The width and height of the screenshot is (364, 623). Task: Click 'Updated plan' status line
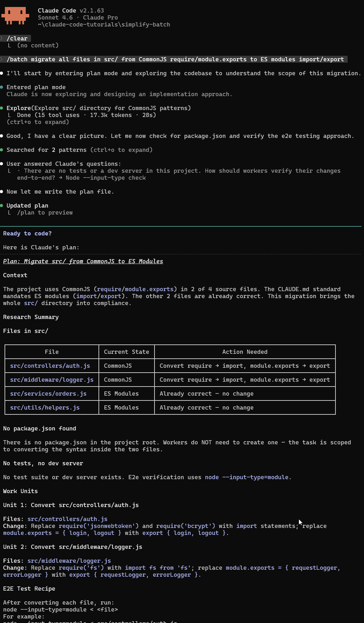click(27, 205)
